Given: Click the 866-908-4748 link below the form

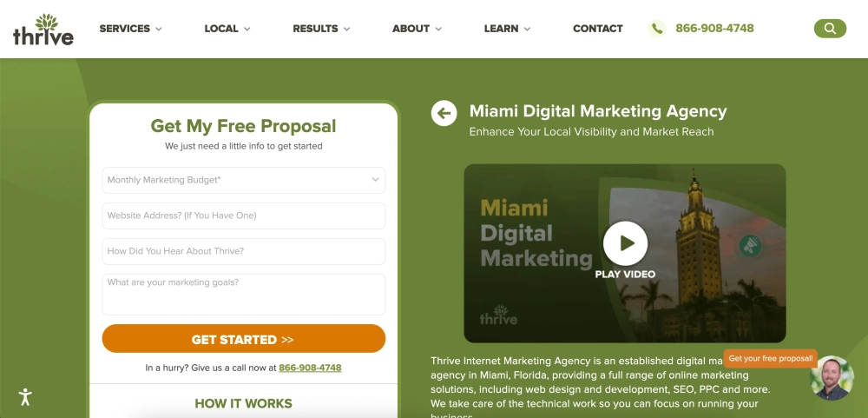Looking at the screenshot, I should [x=310, y=368].
